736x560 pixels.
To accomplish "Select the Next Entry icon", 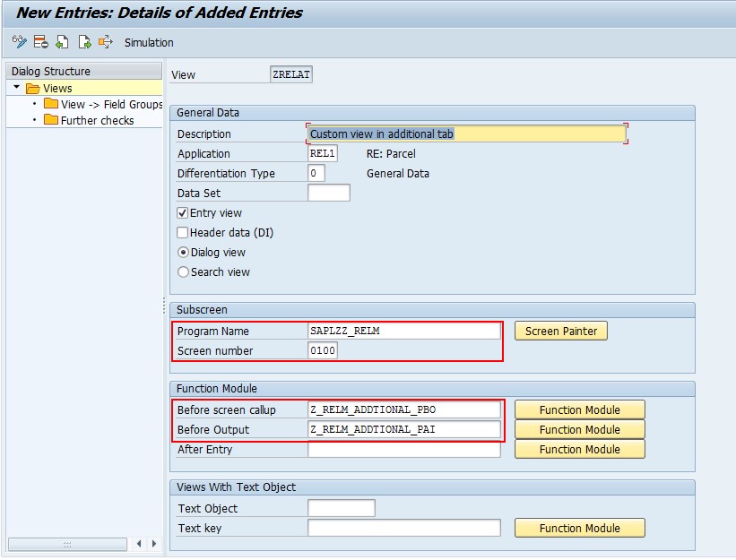I will 84,42.
